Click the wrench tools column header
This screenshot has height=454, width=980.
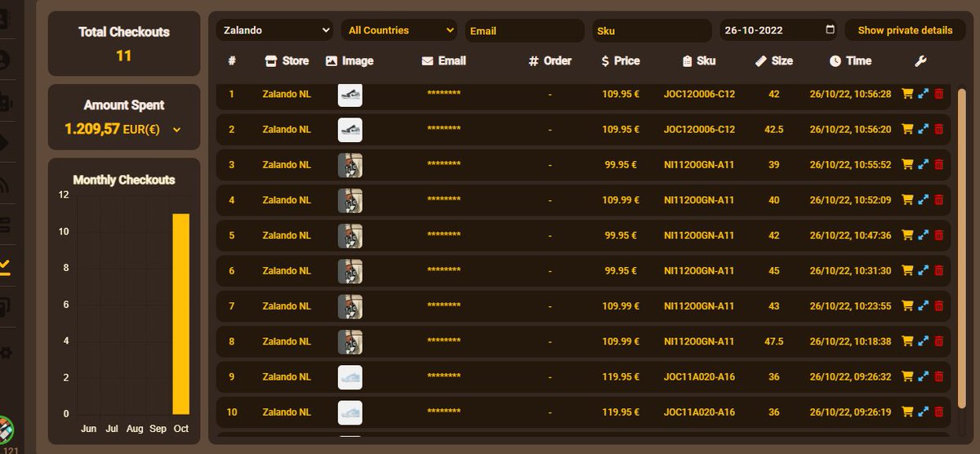[x=921, y=60]
